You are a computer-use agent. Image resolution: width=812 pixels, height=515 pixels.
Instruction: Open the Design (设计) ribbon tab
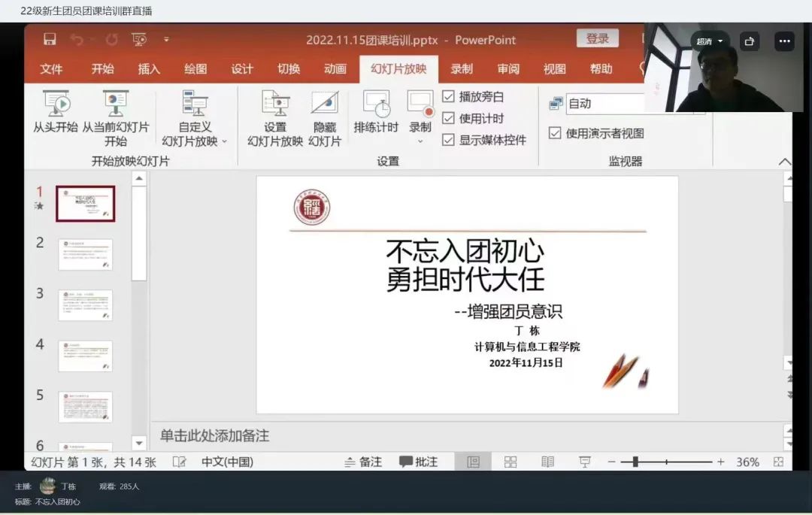242,69
